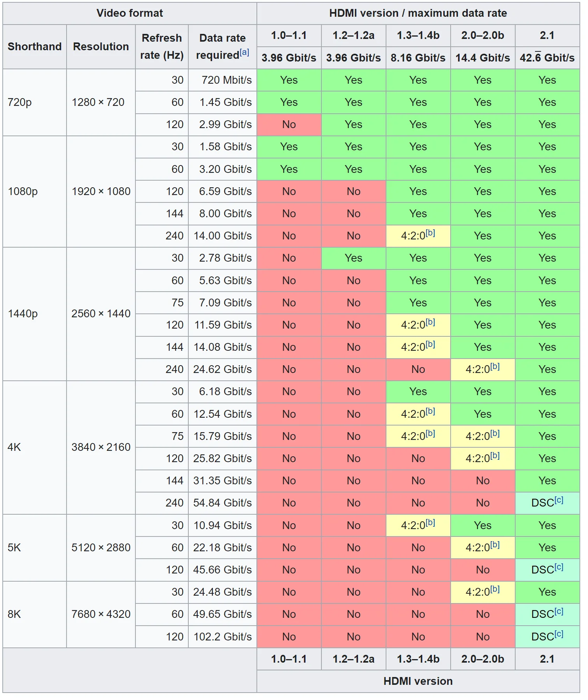Click the 4:2:0 cell for 5K 60 Hz
The height and width of the screenshot is (700, 588).
(x=483, y=547)
